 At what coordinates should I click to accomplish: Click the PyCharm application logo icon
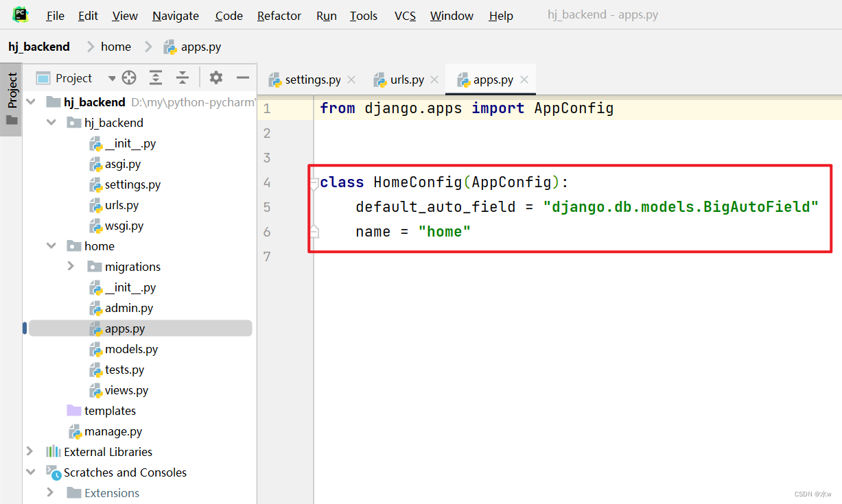click(21, 14)
